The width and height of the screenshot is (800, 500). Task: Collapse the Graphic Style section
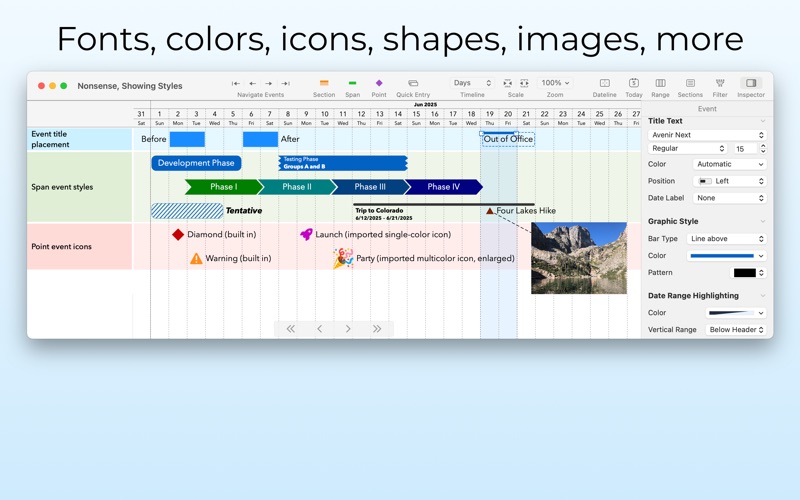pyautogui.click(x=763, y=221)
